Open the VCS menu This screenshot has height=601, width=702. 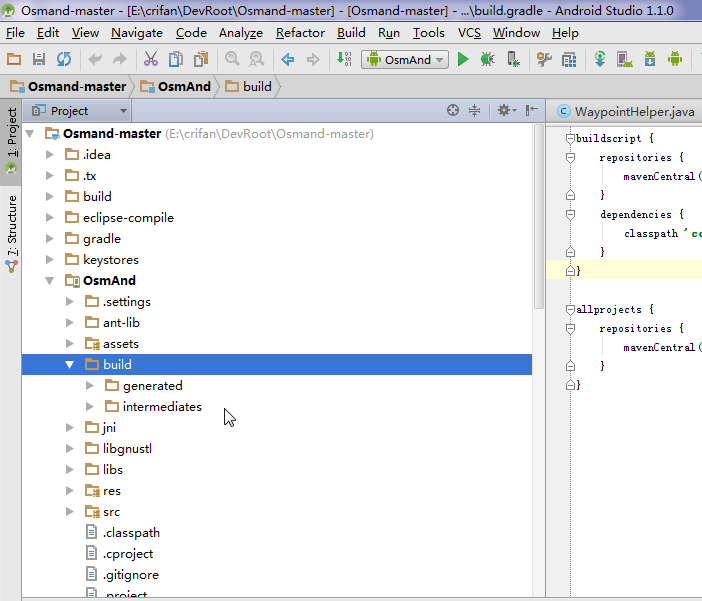click(469, 33)
